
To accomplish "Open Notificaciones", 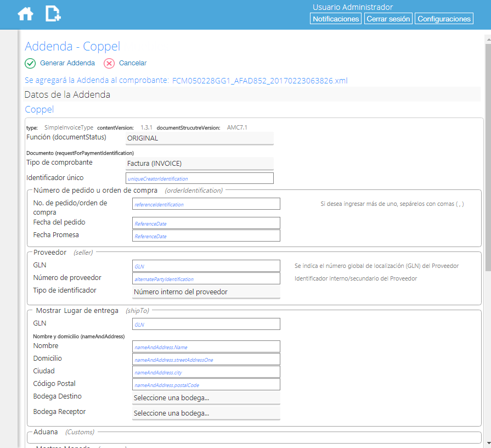I will point(336,19).
